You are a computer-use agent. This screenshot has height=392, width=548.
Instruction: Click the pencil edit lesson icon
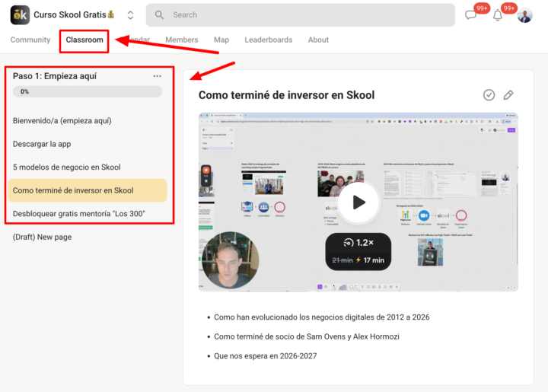pos(508,95)
